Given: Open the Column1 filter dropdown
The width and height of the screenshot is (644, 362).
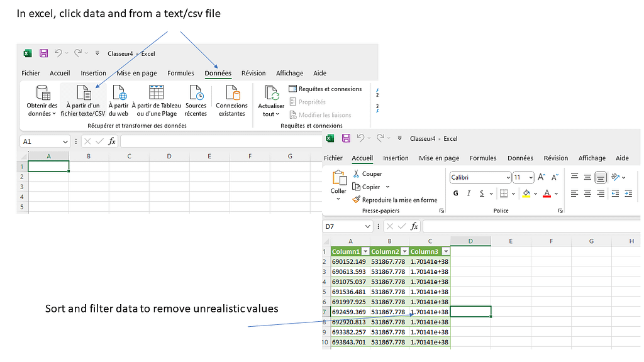Looking at the screenshot, I should pos(365,251).
